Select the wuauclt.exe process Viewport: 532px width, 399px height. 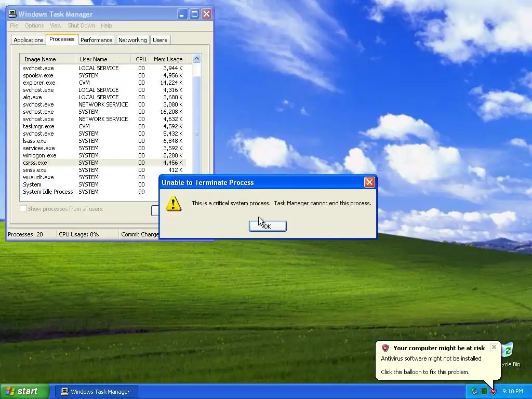(x=90, y=178)
